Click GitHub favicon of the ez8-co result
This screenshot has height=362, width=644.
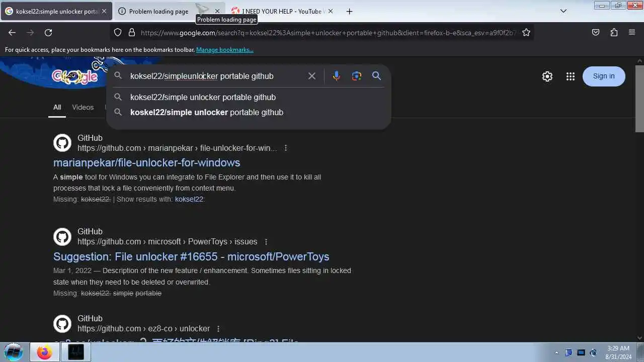pos(62,323)
